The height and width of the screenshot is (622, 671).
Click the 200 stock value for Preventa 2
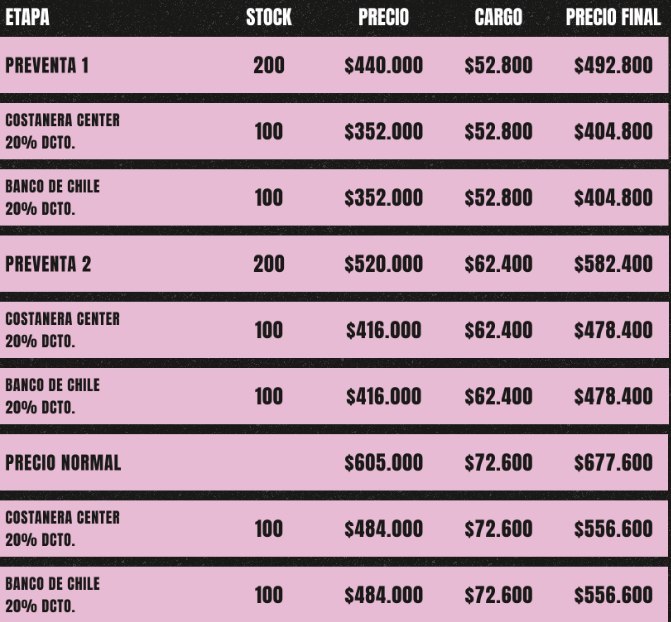(268, 264)
